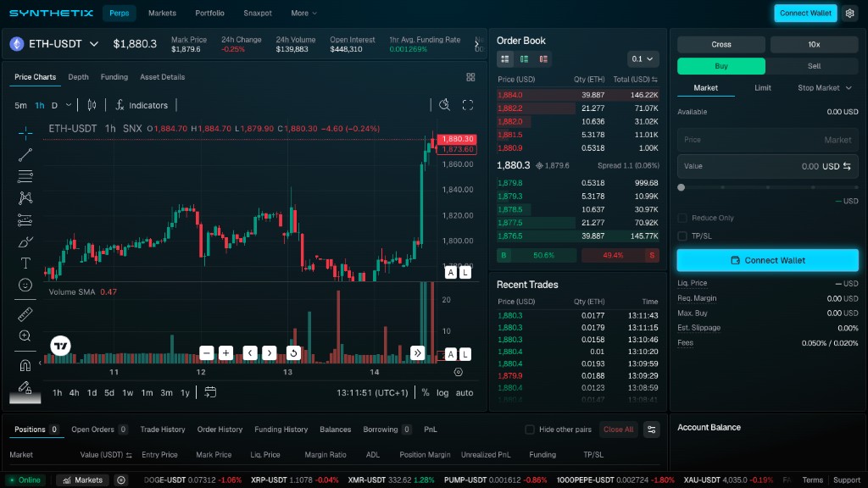This screenshot has height=488, width=868.
Task: Click Connect Wallet in the order panel
Action: (768, 260)
